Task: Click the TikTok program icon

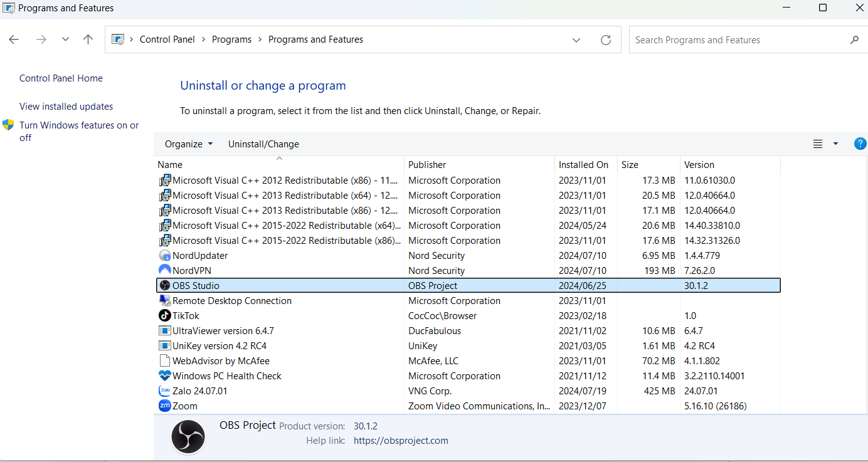Action: [x=165, y=316]
